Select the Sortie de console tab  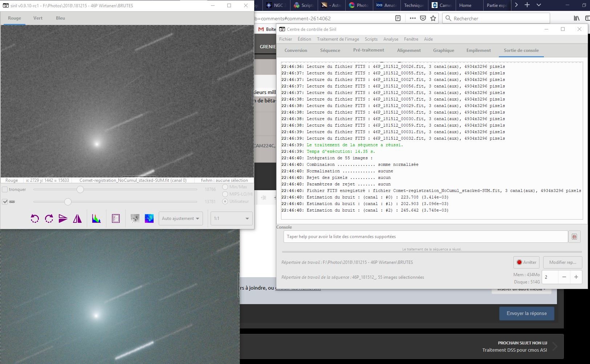point(521,50)
